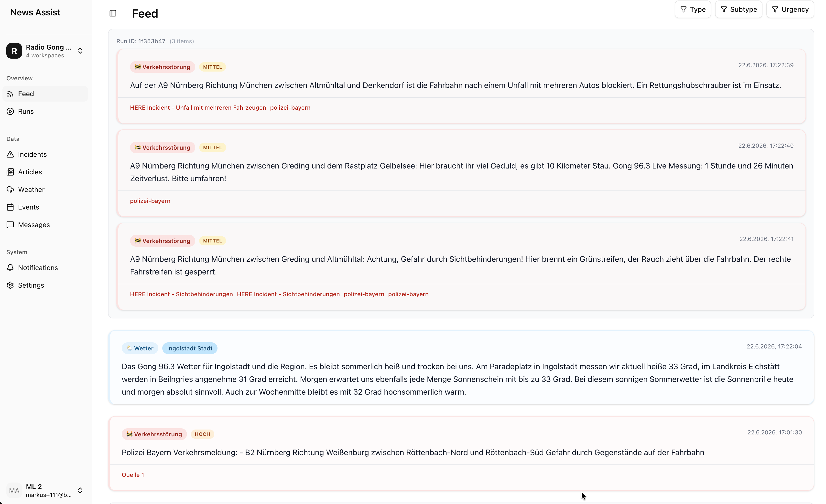Screen dimensions: 826x504
Task: Click the MITTEL urgency tag in Rettungshubschrauber card
Action: [x=213, y=67]
